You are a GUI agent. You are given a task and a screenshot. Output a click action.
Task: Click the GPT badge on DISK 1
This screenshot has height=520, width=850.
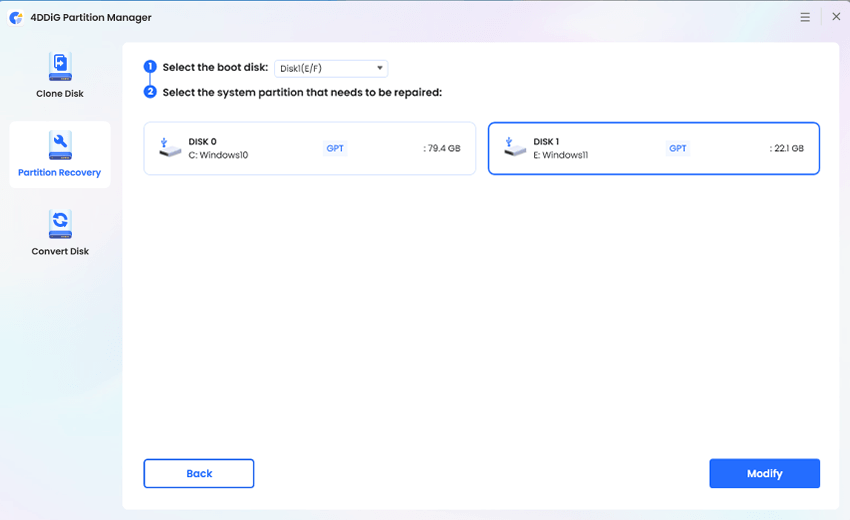click(678, 148)
